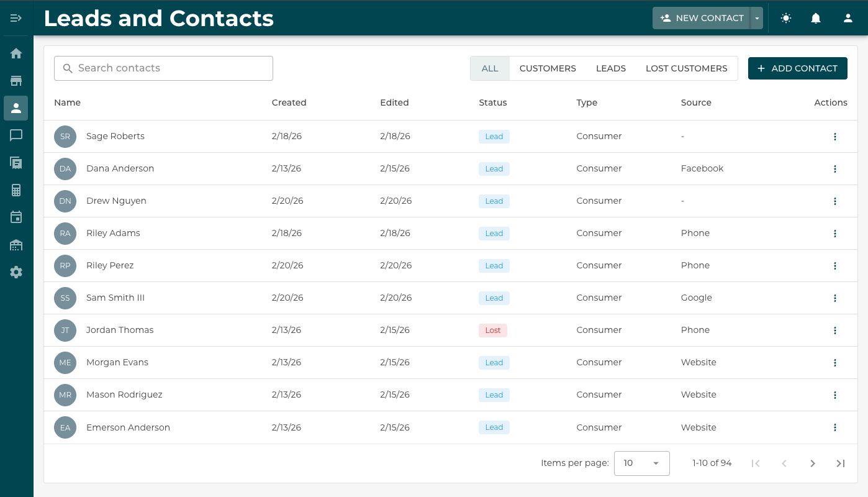868x497 pixels.
Task: Open the Items per page dropdown
Action: click(x=641, y=463)
